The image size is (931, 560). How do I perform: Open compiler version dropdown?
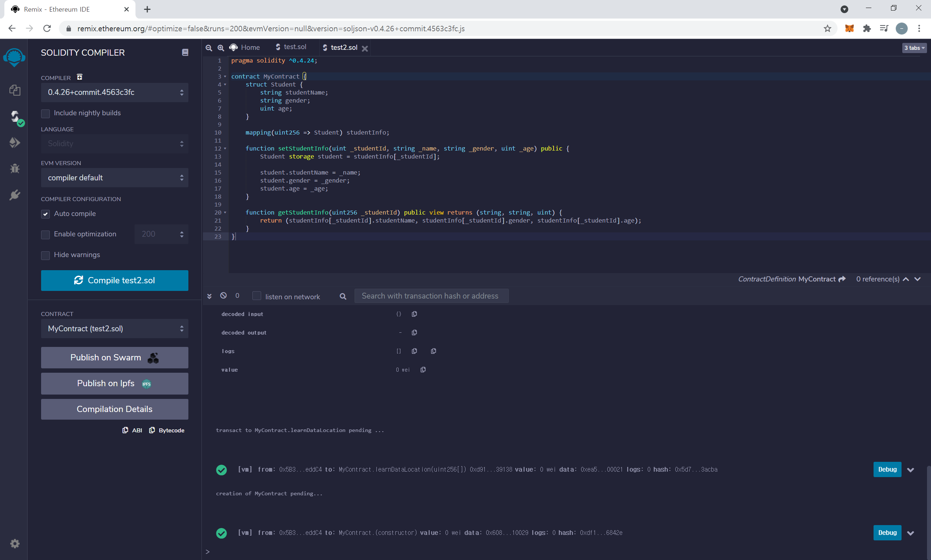(x=114, y=92)
